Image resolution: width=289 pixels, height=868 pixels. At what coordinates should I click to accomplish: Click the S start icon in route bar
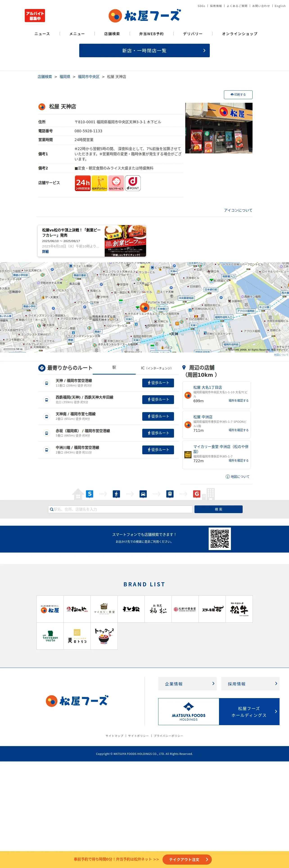[x=90, y=494]
